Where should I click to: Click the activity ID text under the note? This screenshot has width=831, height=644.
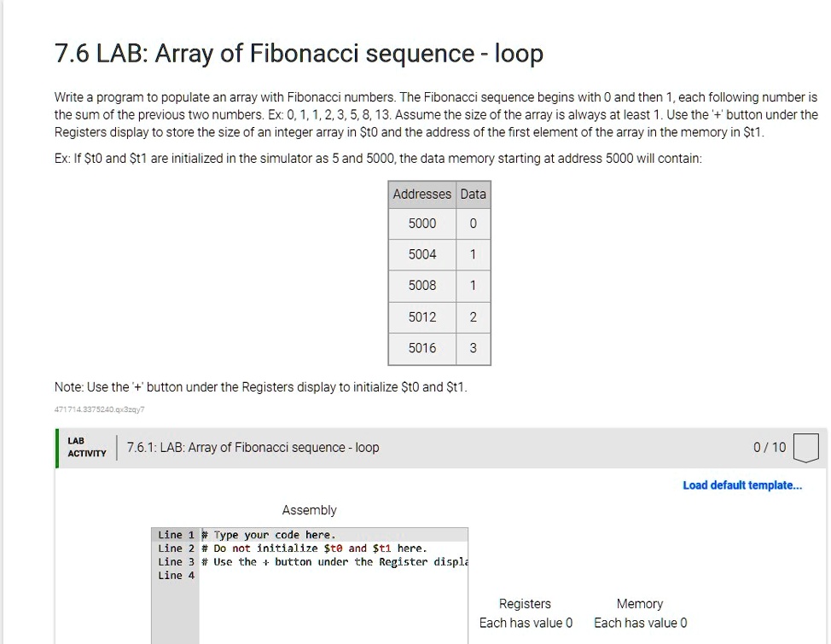point(99,409)
